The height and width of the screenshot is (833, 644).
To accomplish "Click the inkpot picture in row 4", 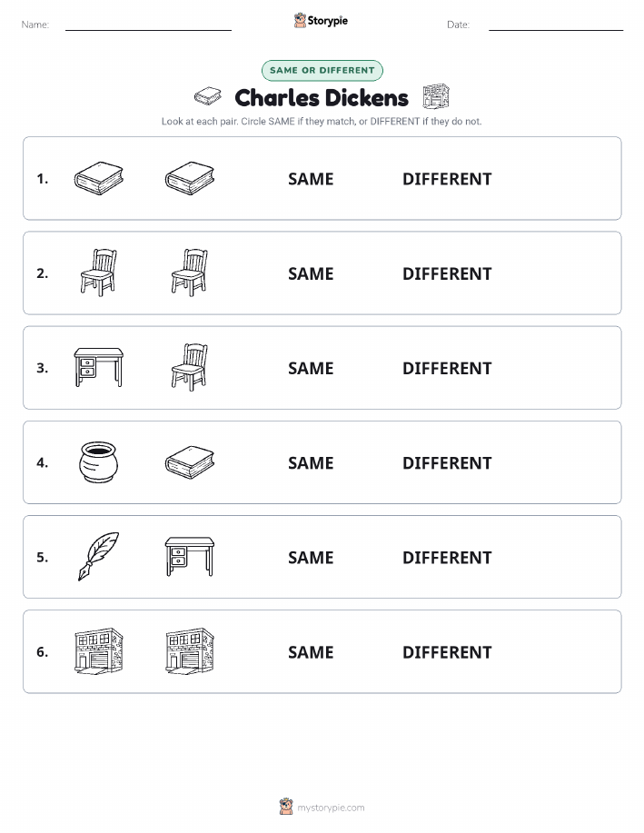I will [x=98, y=462].
